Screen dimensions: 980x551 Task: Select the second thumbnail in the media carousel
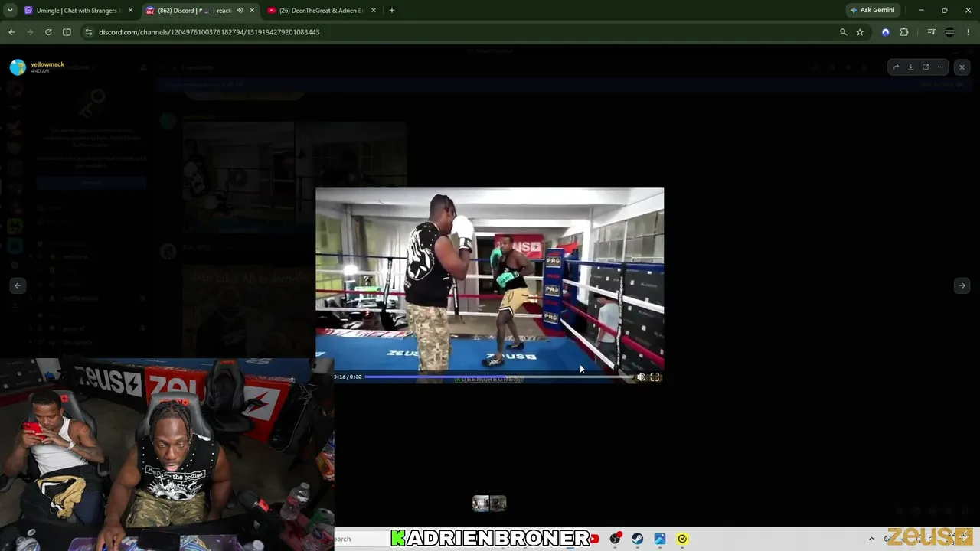498,503
